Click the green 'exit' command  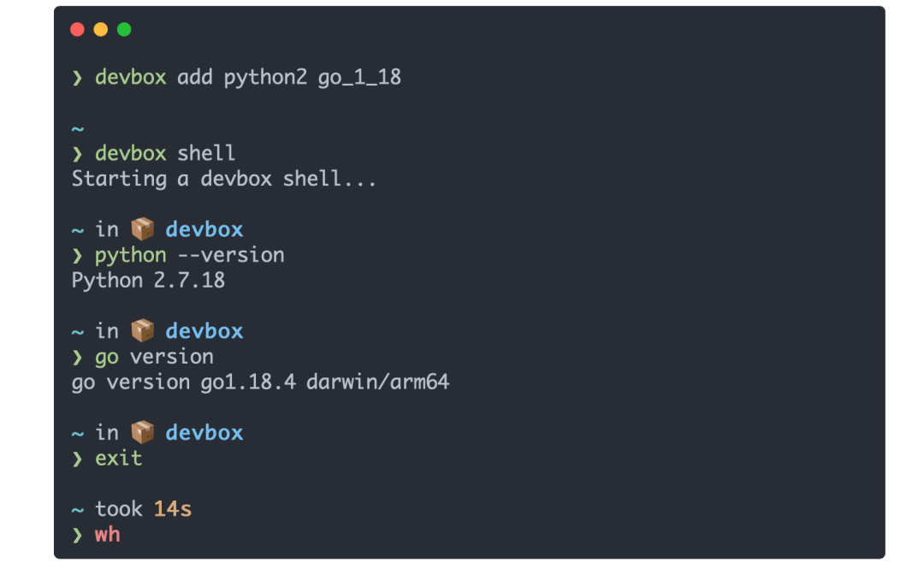119,459
